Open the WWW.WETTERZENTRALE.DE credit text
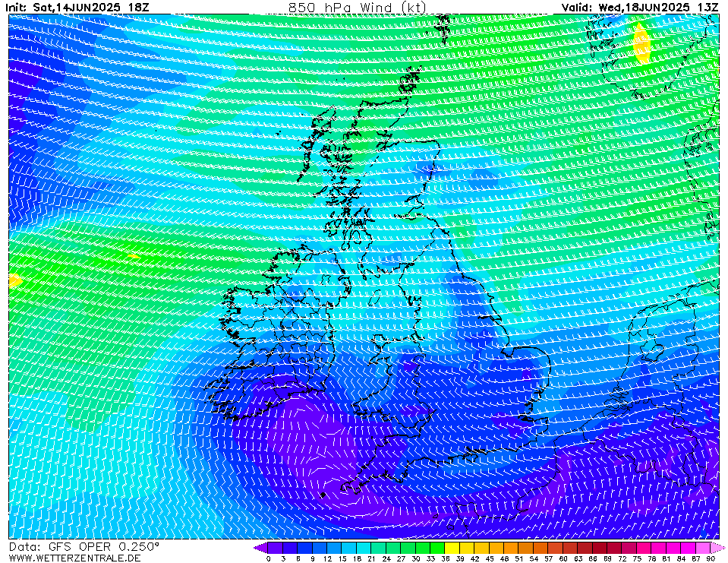Image resolution: width=728 pixels, height=563 pixels. [74, 558]
